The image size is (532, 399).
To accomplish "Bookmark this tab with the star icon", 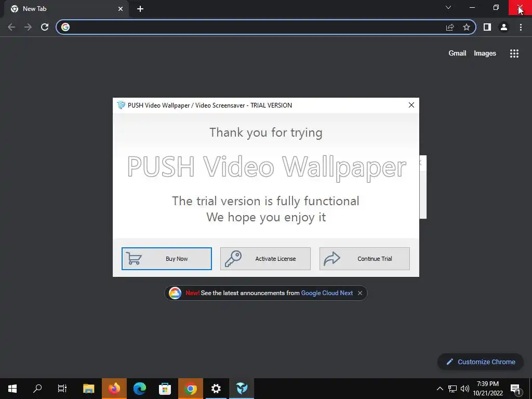I will [x=467, y=27].
